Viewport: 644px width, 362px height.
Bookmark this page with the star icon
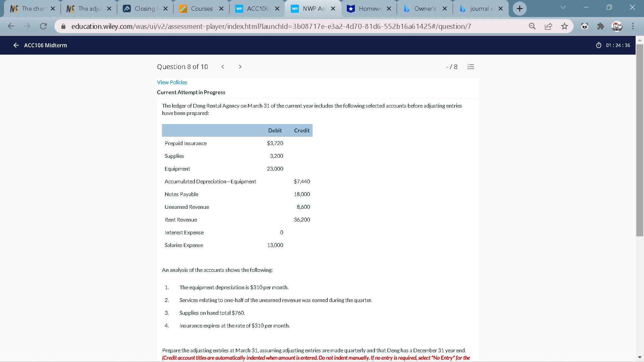(x=565, y=26)
